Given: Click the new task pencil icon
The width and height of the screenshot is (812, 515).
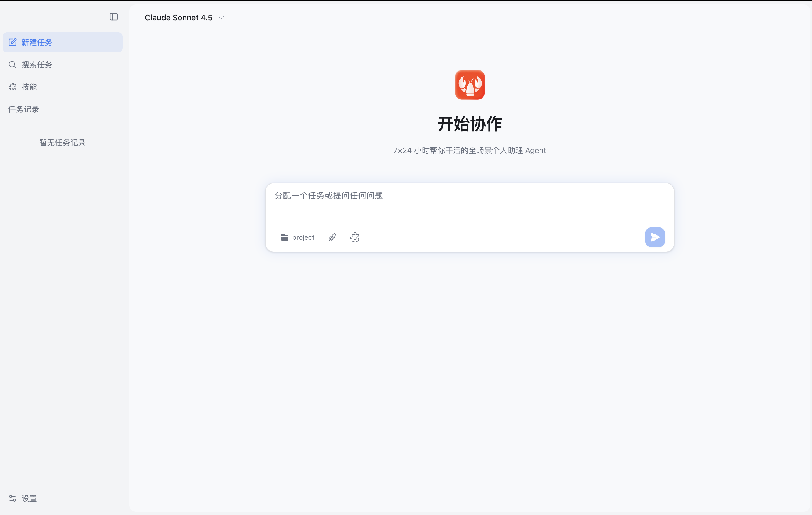Looking at the screenshot, I should tap(13, 42).
